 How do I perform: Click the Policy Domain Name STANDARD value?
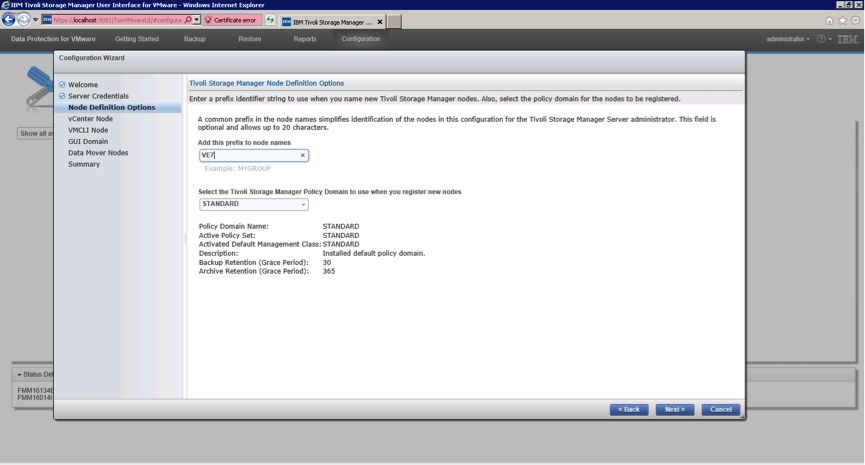tap(341, 226)
